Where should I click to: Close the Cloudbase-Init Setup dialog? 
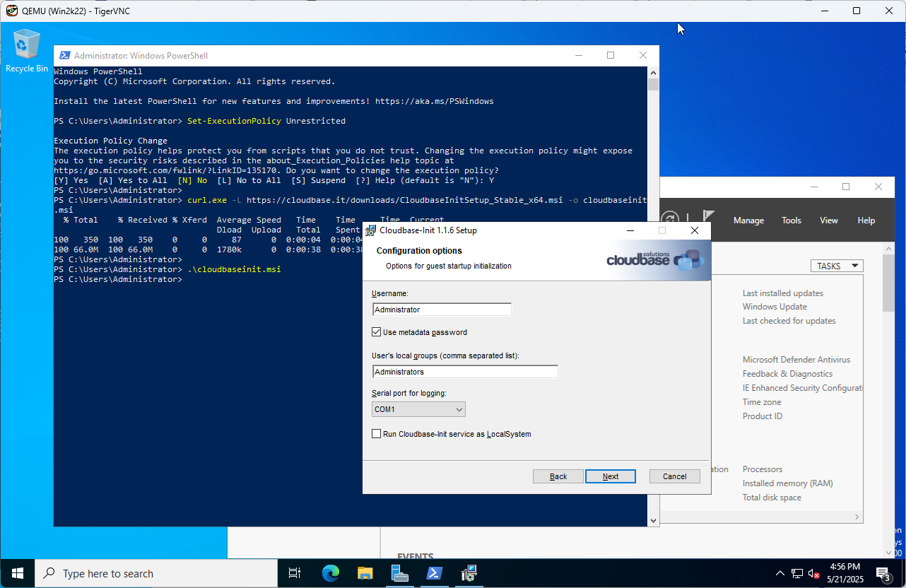[695, 230]
